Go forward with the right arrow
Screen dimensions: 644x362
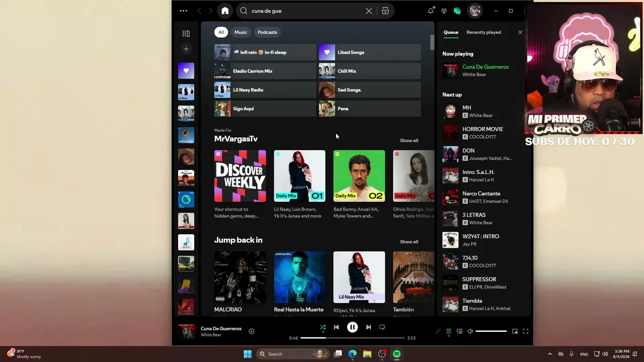point(210,11)
